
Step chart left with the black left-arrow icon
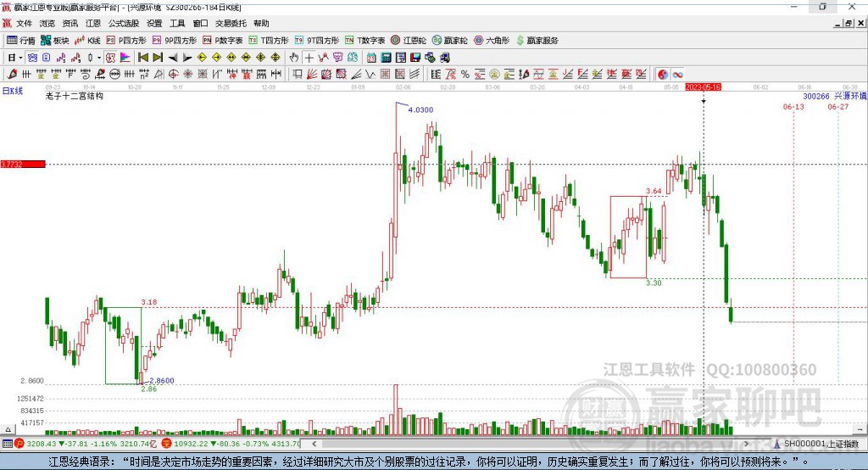tap(173, 58)
